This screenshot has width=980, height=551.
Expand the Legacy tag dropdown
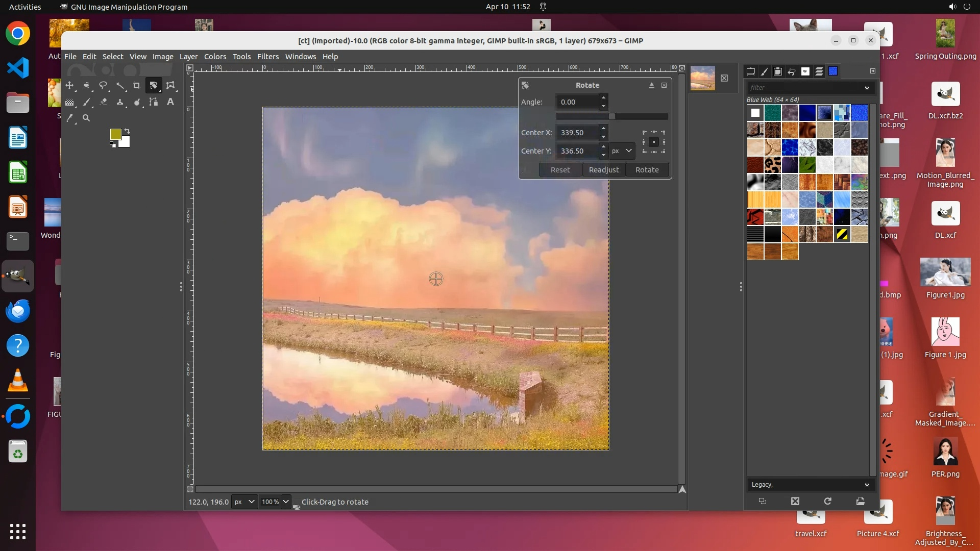click(x=867, y=485)
